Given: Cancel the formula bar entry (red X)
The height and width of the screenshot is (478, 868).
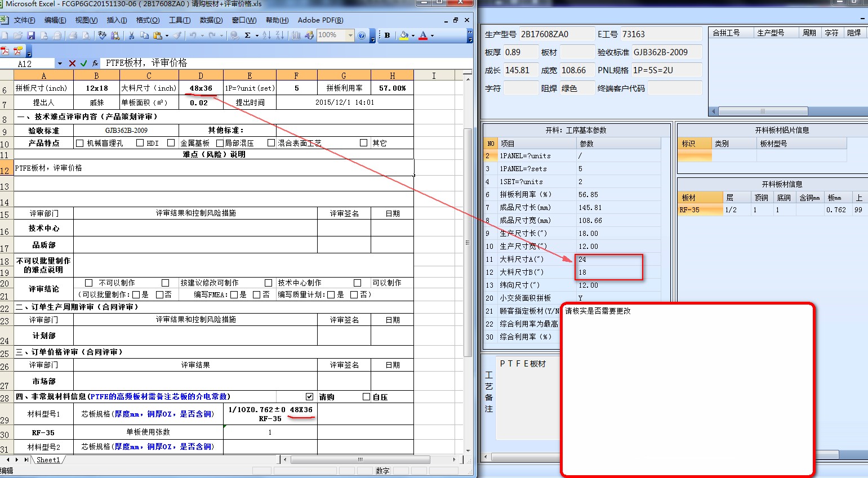Looking at the screenshot, I should [72, 63].
